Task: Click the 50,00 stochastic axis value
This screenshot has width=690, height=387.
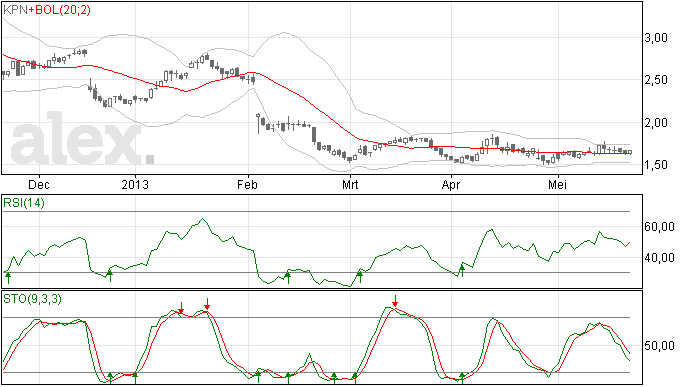Action: point(659,346)
